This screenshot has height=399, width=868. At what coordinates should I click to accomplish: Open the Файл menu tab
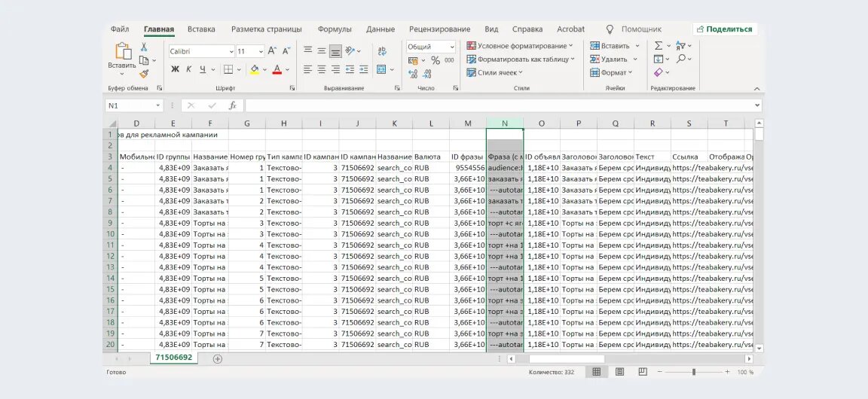click(120, 29)
